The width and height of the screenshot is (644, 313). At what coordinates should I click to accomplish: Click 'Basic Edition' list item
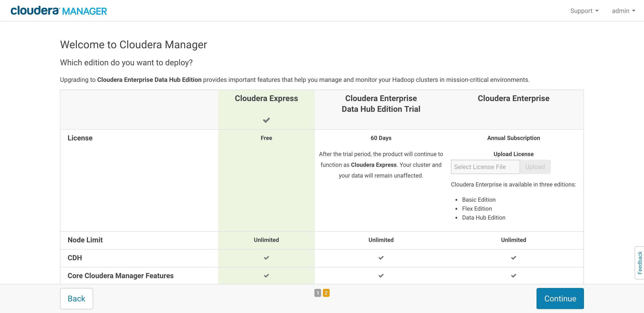tap(479, 200)
